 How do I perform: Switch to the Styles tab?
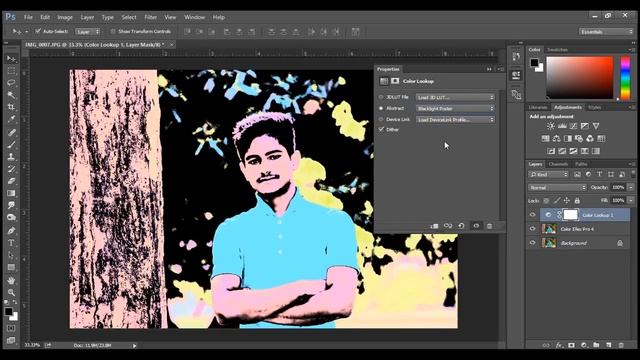pyautogui.click(x=595, y=107)
